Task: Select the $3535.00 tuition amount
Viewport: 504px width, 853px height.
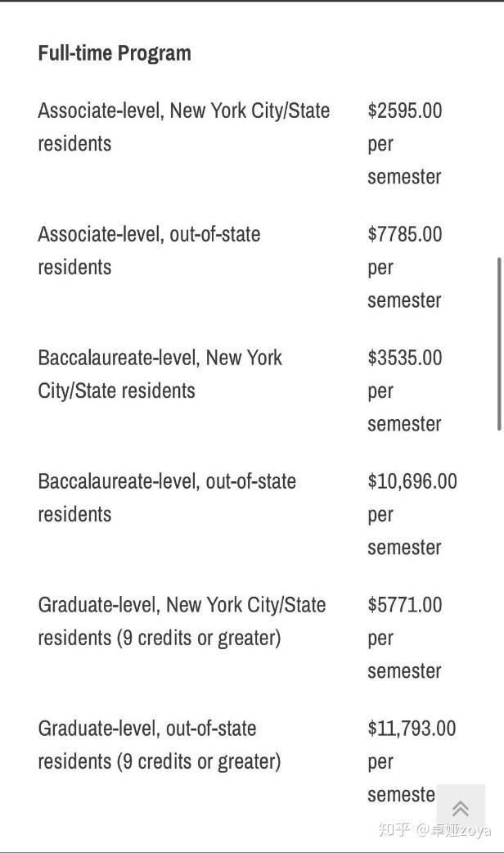Action: point(404,358)
